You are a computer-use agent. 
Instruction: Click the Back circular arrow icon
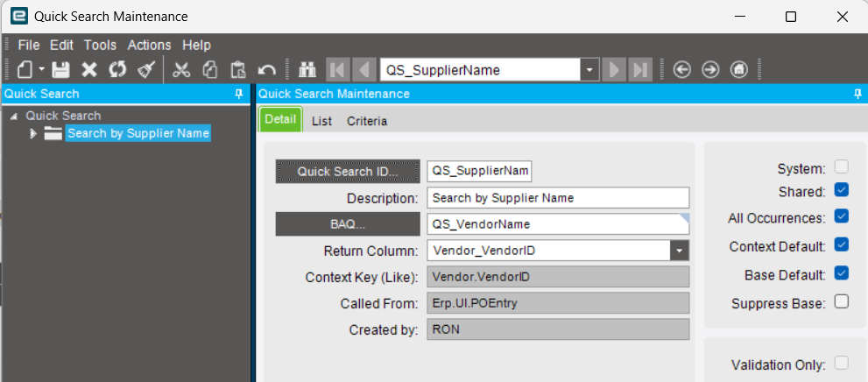pos(681,70)
